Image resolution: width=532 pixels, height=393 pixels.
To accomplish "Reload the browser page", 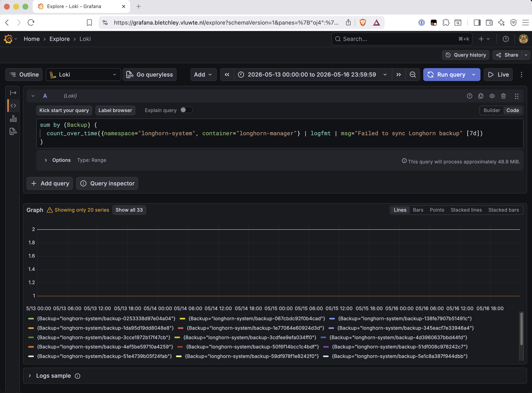I will (x=31, y=23).
